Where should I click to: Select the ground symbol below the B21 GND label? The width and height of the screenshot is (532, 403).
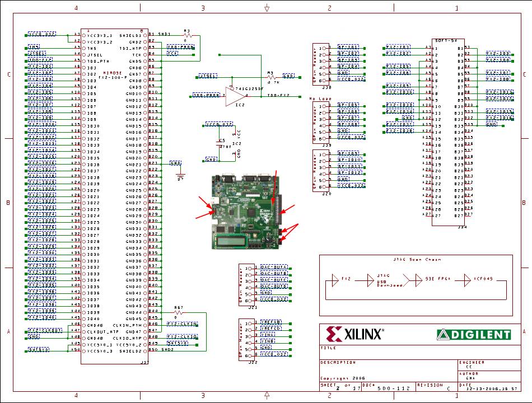tap(180, 174)
